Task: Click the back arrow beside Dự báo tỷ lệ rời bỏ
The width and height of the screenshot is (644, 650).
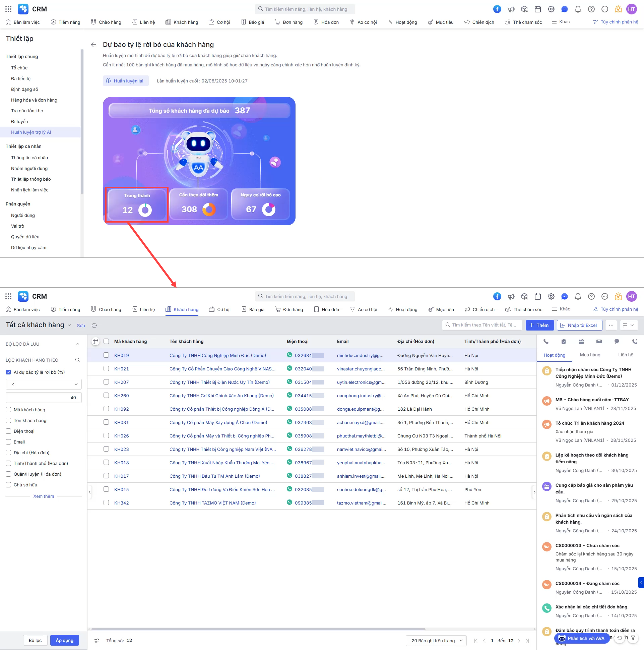Action: pyautogui.click(x=93, y=45)
